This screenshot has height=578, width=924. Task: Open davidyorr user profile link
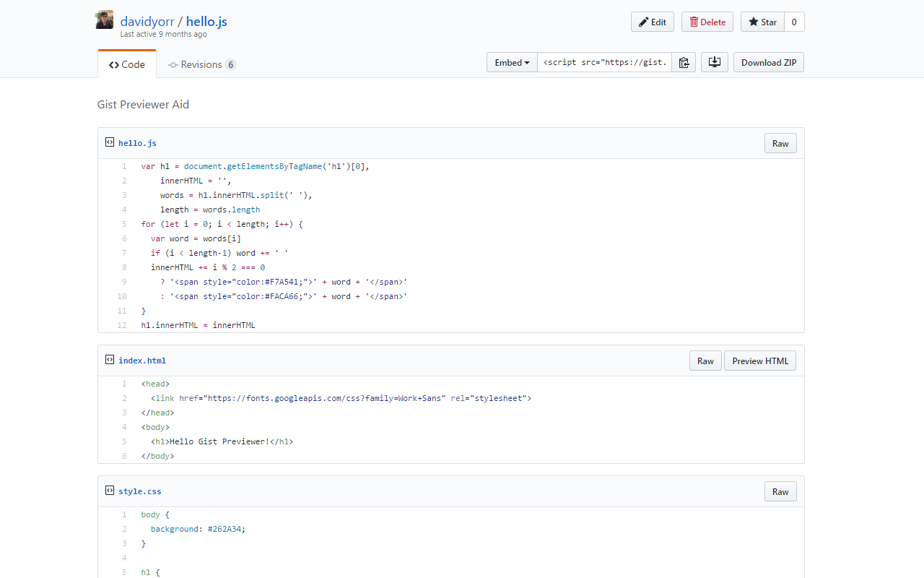(x=147, y=22)
